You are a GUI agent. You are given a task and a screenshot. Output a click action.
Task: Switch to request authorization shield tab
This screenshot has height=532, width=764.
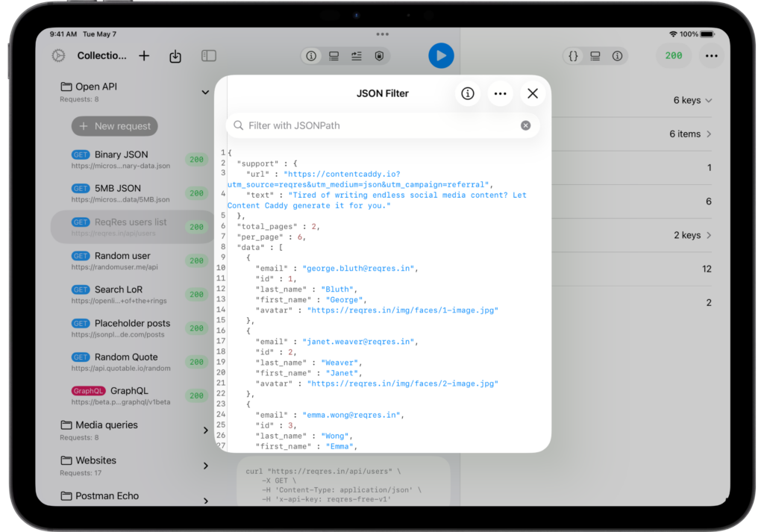379,56
